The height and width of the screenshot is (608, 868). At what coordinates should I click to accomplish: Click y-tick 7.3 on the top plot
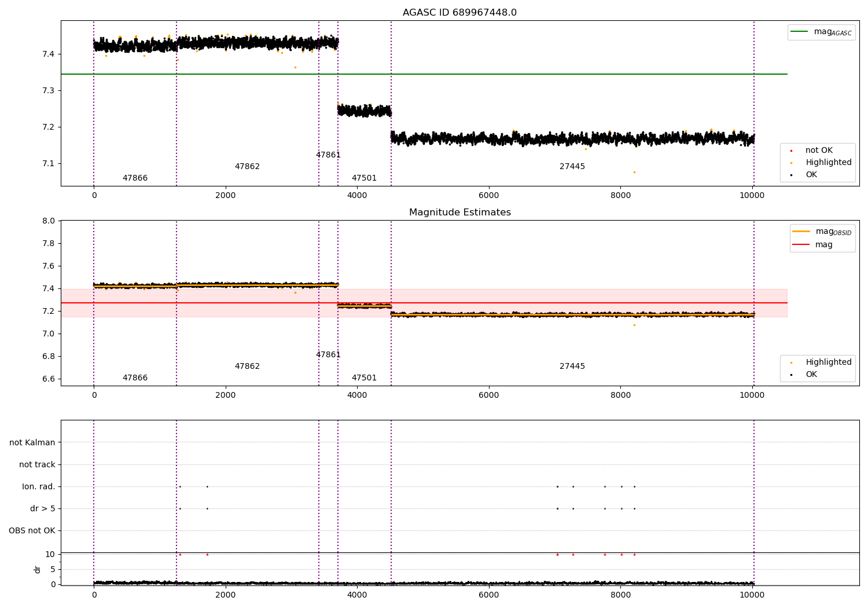pos(49,91)
